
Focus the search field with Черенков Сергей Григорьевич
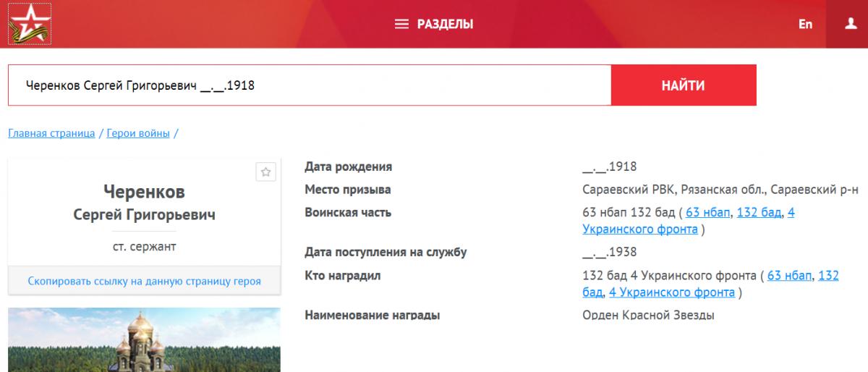pyautogui.click(x=310, y=85)
